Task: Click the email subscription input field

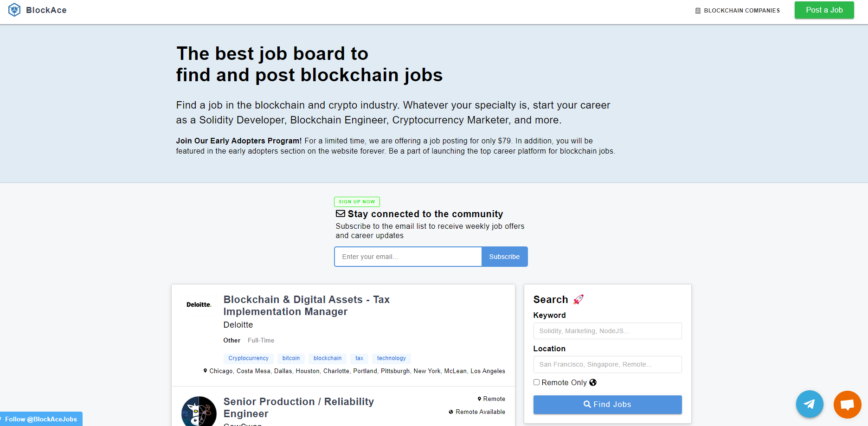Action: pos(407,256)
